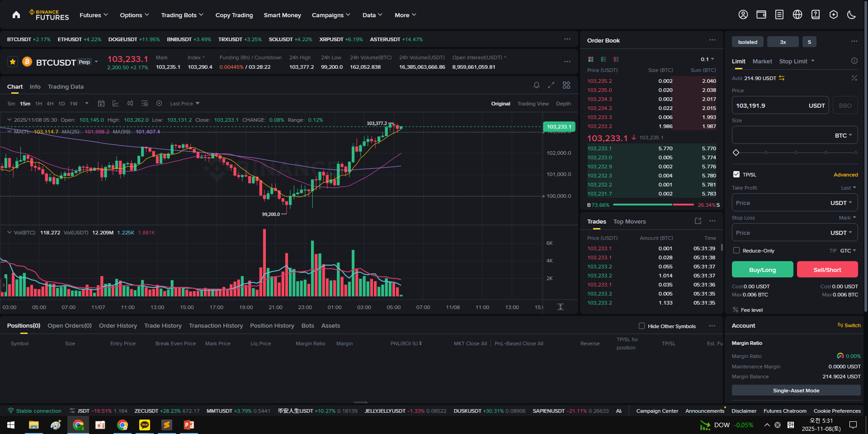Screen dimensions: 868x434
Task: Click the BBO button
Action: [x=845, y=105]
